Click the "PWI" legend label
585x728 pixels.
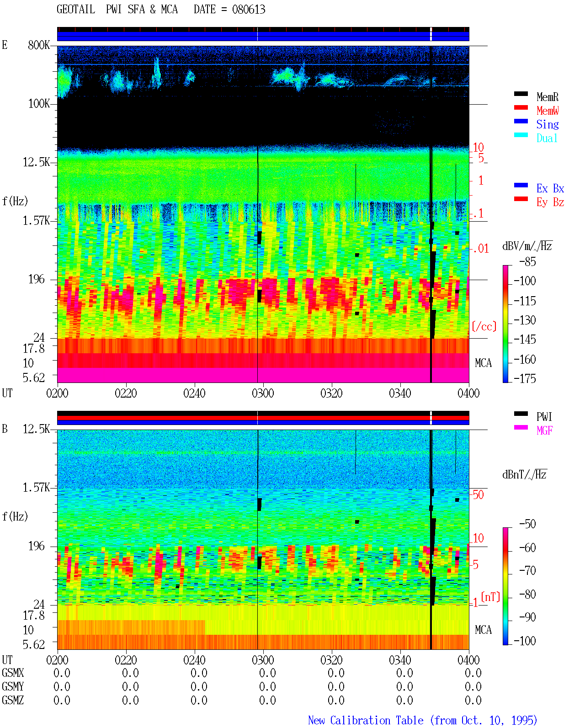[x=544, y=417]
